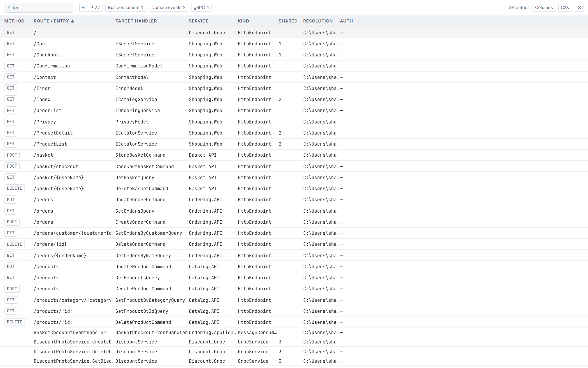The width and height of the screenshot is (588, 368).
Task: Export table with the CSV button
Action: pos(565,8)
